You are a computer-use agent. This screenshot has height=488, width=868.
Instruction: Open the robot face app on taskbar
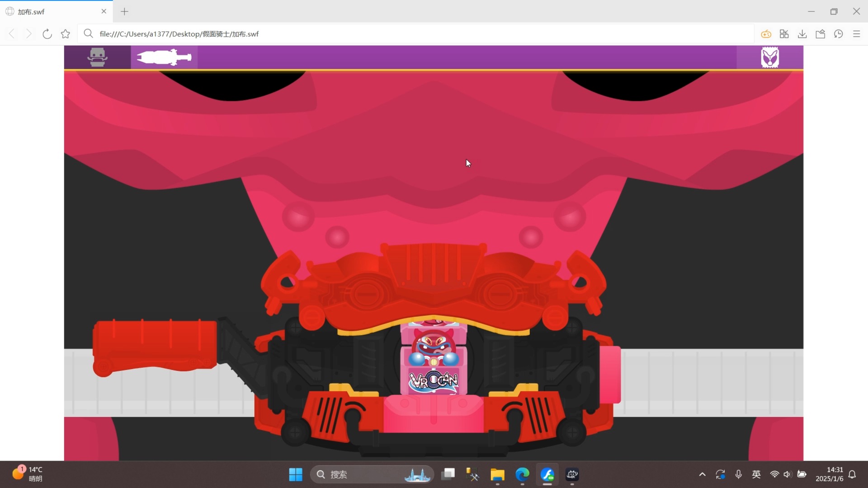point(572,474)
